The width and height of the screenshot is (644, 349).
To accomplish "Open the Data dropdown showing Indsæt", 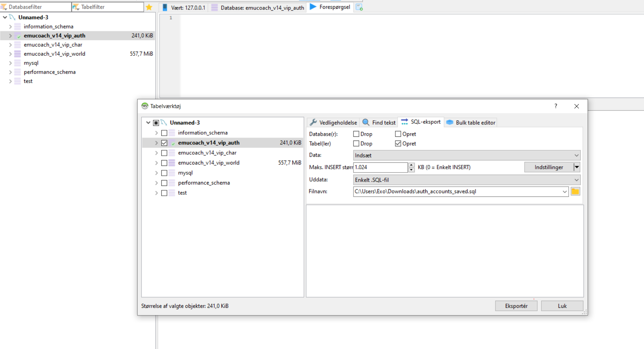I will pos(467,155).
